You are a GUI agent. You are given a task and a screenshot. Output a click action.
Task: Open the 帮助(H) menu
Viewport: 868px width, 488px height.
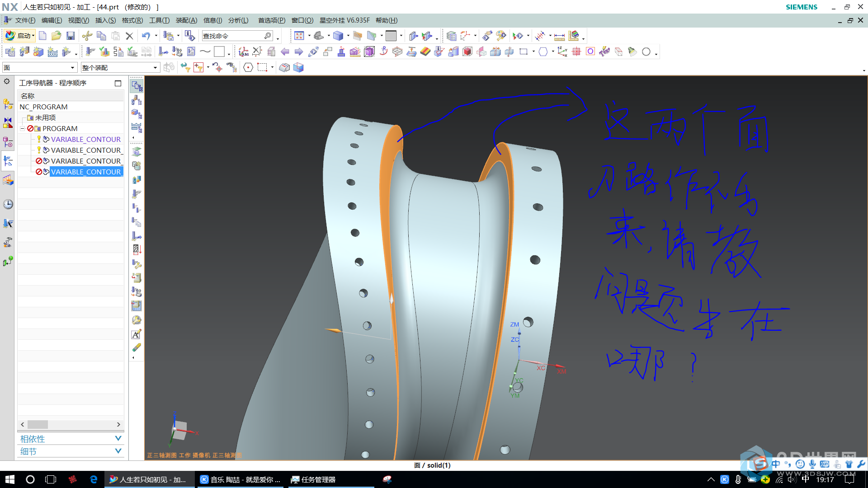click(x=387, y=20)
